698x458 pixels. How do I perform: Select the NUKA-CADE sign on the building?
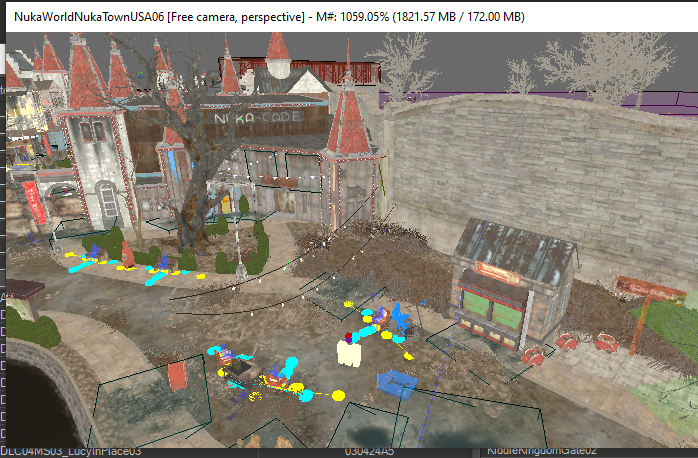[259, 118]
